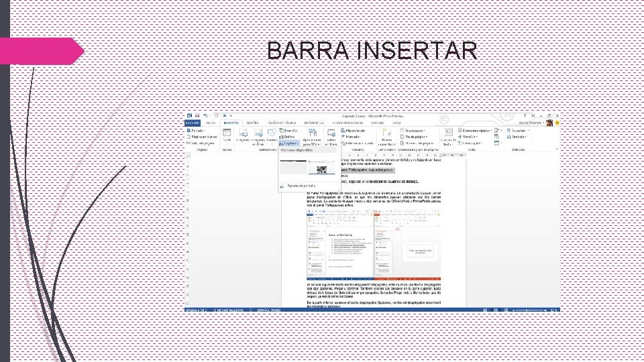644x362 pixels.
Task: Collapse the ribbon with the chevron
Action: 557,149
